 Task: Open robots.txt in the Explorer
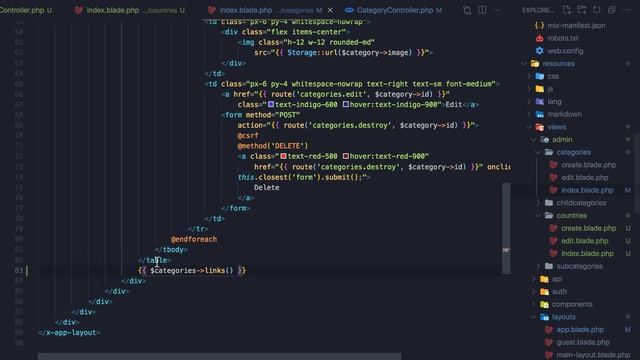tap(562, 38)
